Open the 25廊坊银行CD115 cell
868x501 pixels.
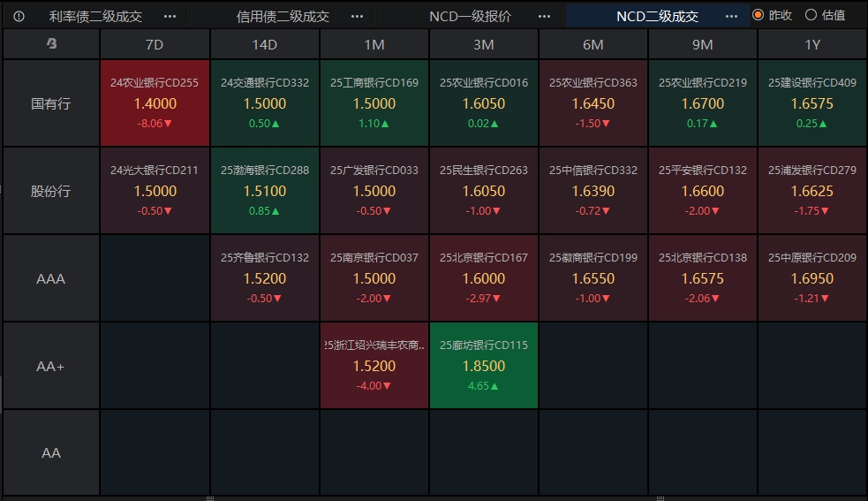[x=484, y=366]
